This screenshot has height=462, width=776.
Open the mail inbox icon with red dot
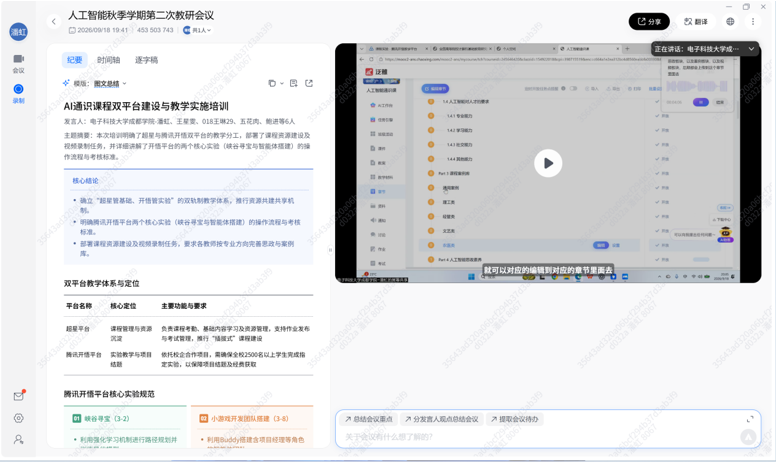pos(19,396)
